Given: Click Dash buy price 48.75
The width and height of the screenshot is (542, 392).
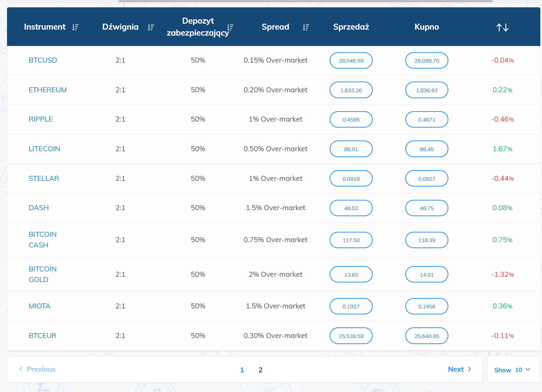Looking at the screenshot, I should pyautogui.click(x=427, y=208).
